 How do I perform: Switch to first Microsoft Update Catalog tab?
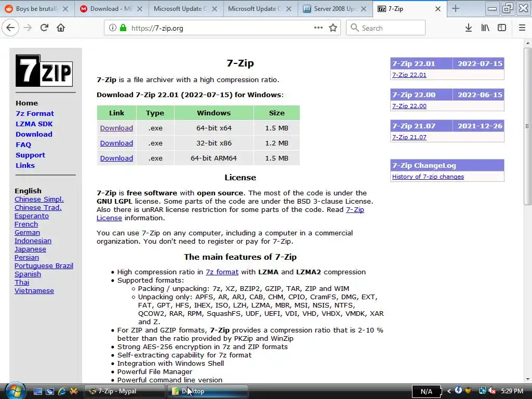tap(185, 9)
